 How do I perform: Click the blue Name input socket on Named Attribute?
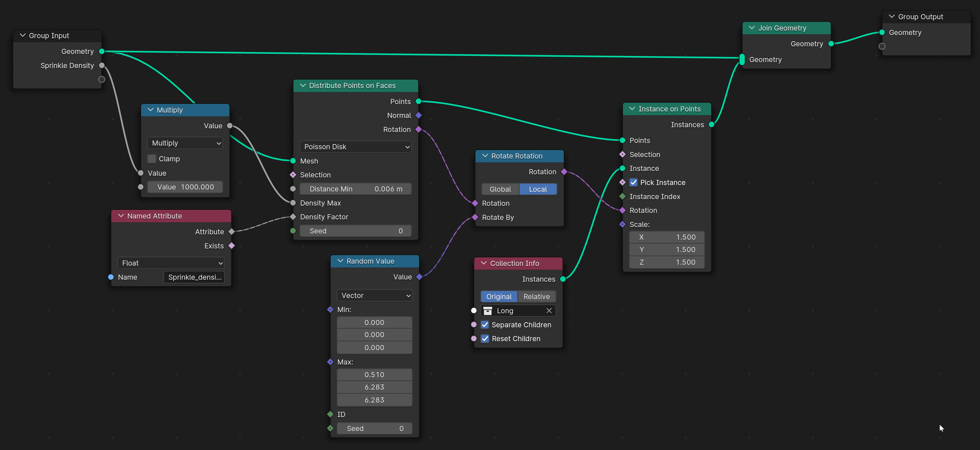click(111, 277)
